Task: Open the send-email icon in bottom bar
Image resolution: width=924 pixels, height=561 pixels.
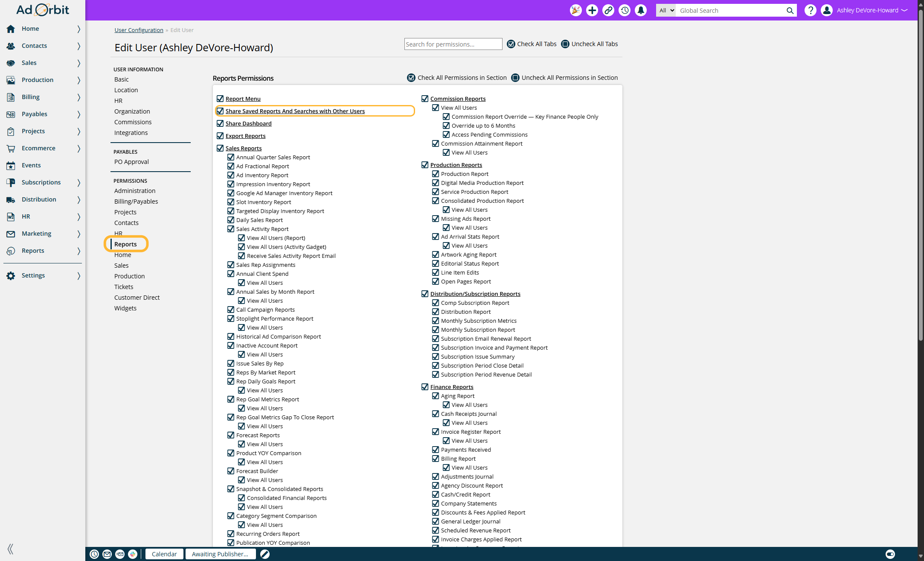Action: coord(120,554)
